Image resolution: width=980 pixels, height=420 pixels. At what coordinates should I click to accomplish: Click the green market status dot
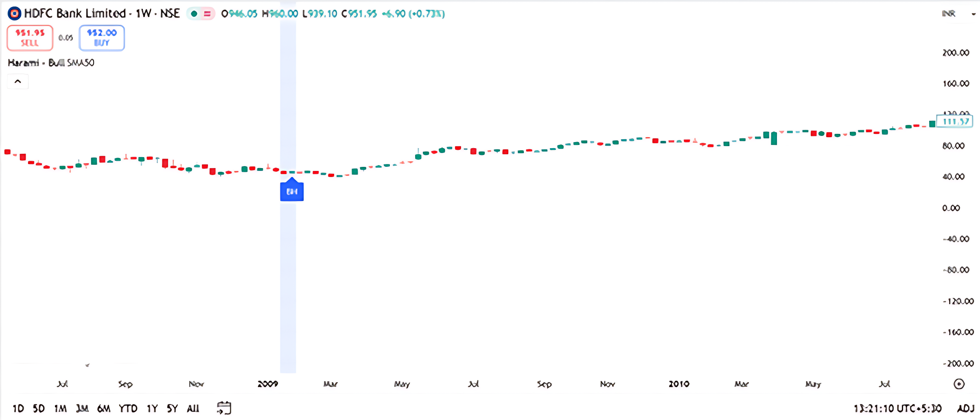point(194,14)
